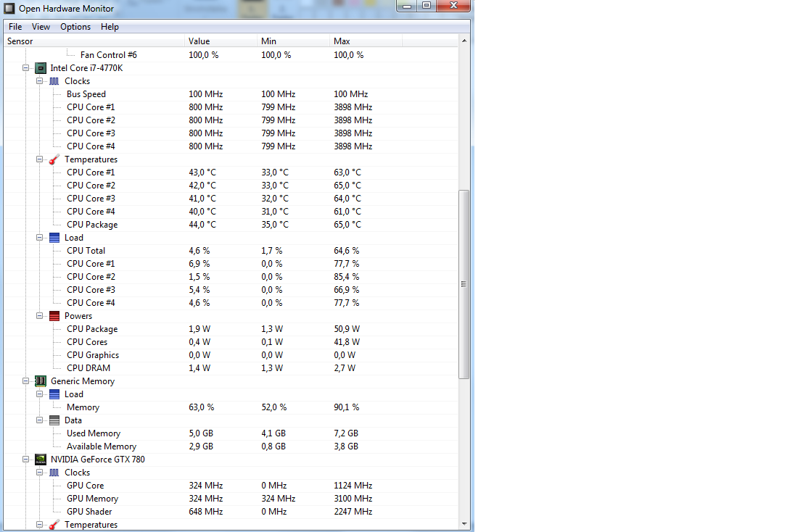Select the CPU Cores power row
The image size is (811, 532).
(231, 342)
